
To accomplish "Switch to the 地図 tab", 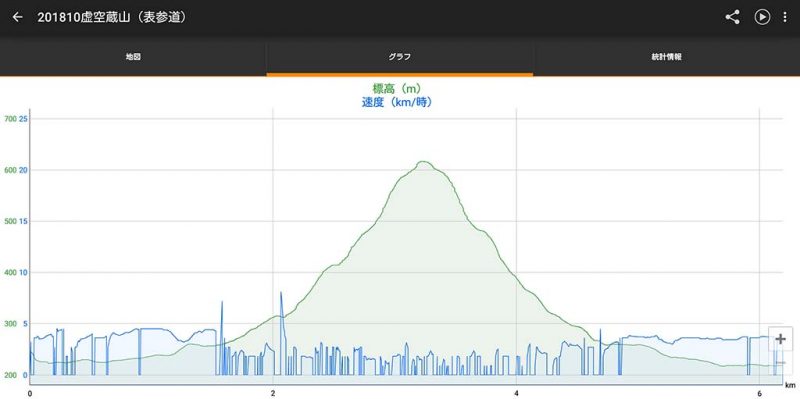I will [133, 57].
